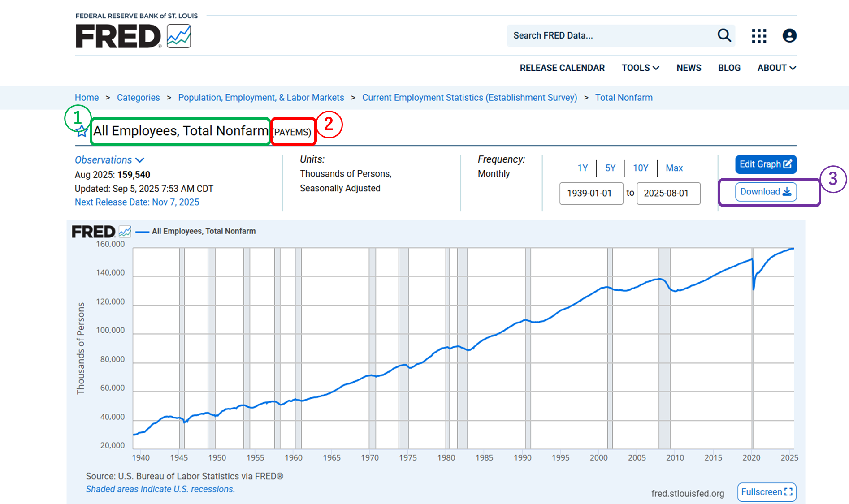Click the 2020 x-axis label
This screenshot has height=504, width=849.
pos(751,457)
